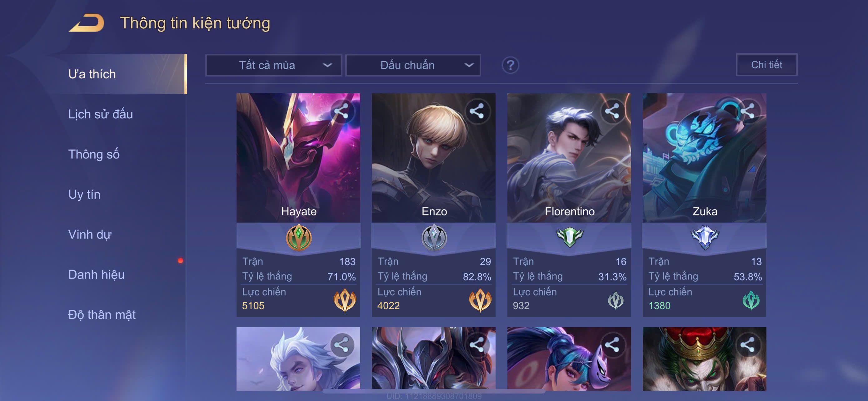868x401 pixels.
Task: Click the horizontal scrollbar below hero cards
Action: [434, 391]
